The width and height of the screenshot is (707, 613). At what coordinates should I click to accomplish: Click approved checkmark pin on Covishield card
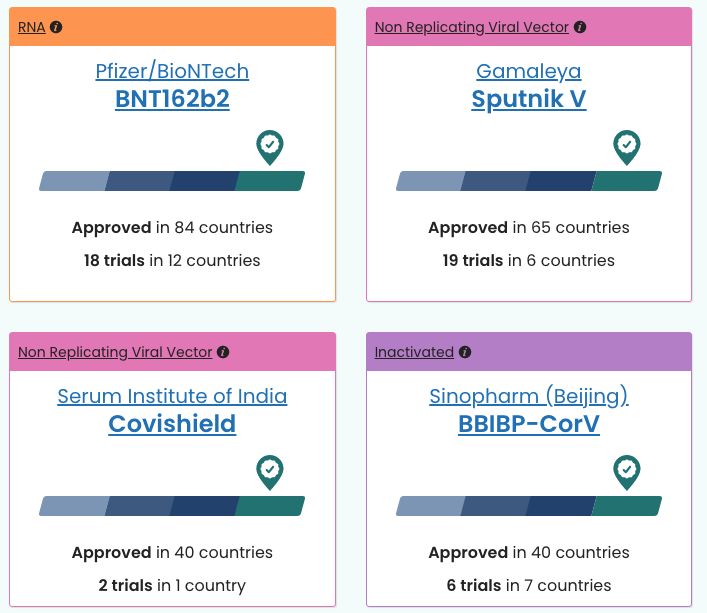point(270,472)
